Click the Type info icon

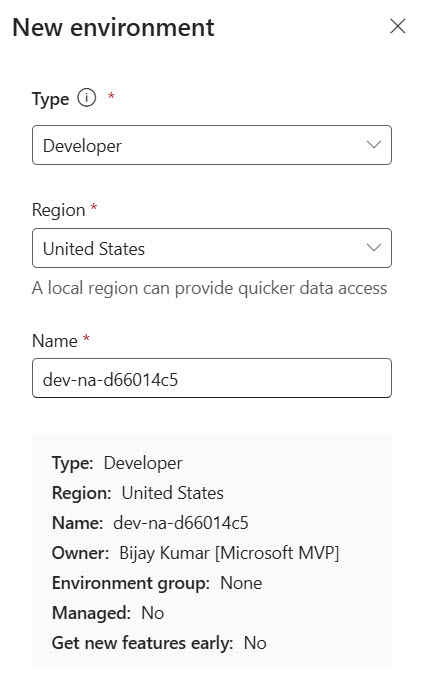[86, 98]
